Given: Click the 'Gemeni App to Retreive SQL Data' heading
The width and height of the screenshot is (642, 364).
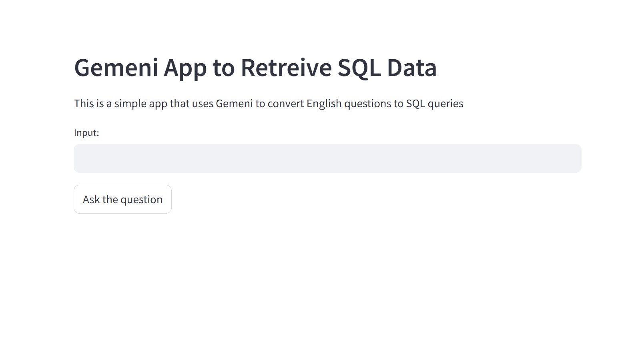Looking at the screenshot, I should click(x=255, y=68).
